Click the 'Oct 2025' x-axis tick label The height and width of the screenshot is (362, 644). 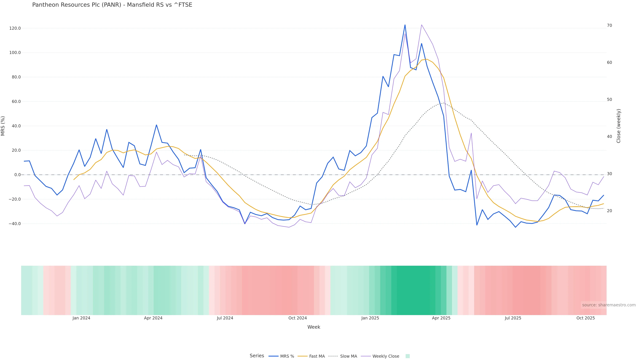(585, 318)
